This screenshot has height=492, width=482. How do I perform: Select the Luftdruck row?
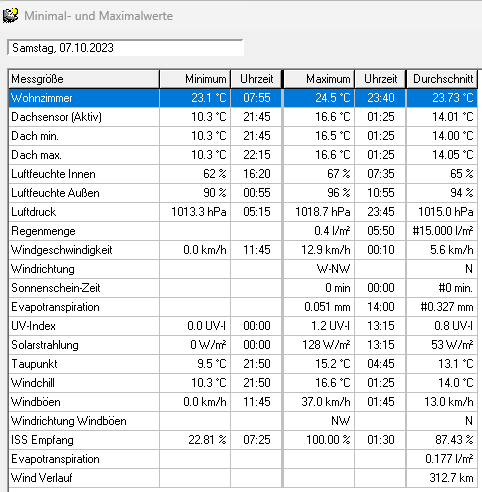(x=243, y=212)
